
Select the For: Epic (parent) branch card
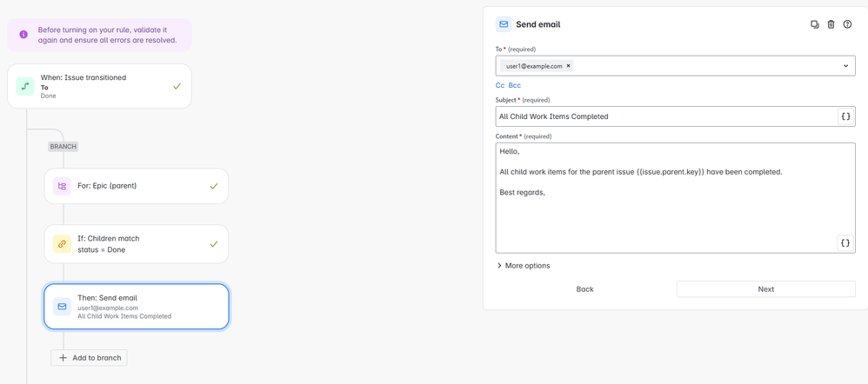137,186
